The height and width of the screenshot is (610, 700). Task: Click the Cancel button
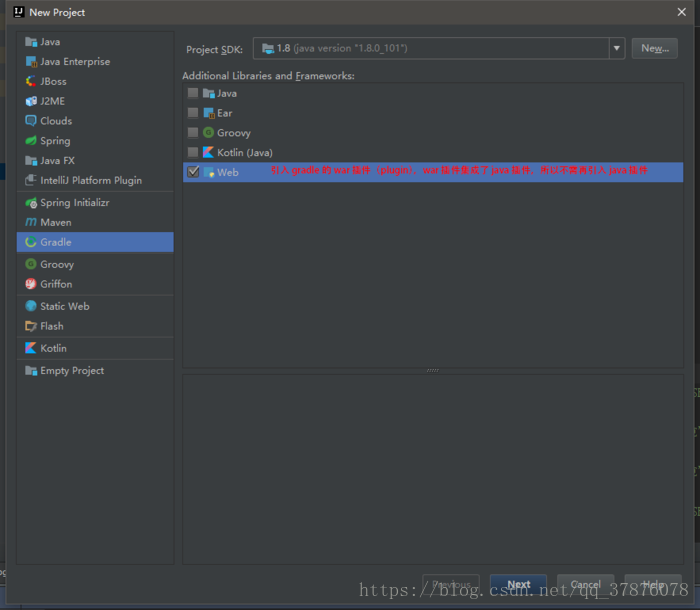click(x=585, y=584)
